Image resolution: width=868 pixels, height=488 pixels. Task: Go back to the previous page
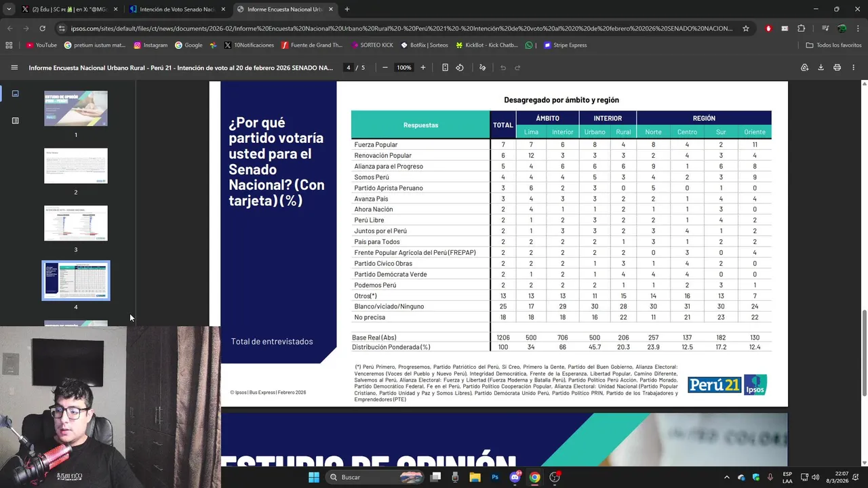[9, 28]
